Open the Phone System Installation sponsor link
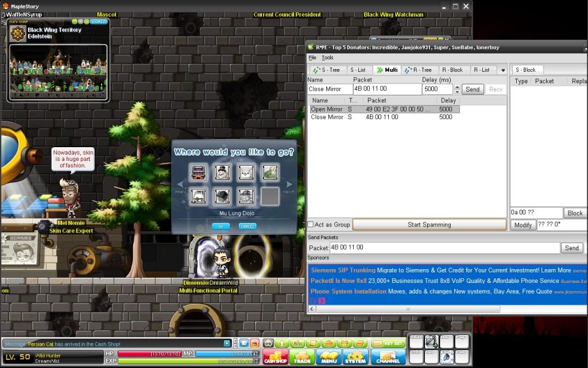Viewport: 588px width, 368px height. [x=349, y=291]
